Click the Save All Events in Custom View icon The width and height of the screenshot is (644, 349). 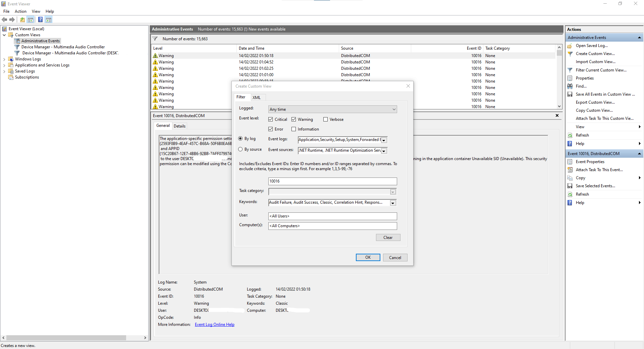tap(570, 94)
